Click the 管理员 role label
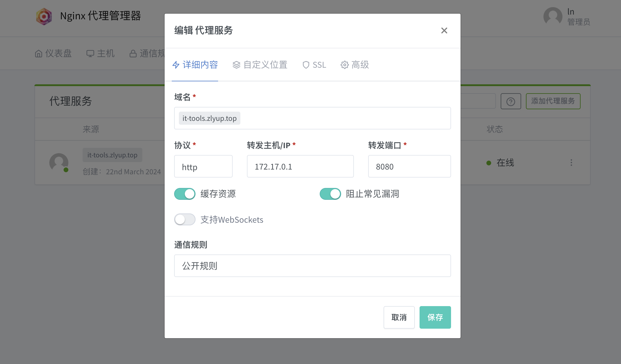This screenshot has height=364, width=621. (x=579, y=22)
